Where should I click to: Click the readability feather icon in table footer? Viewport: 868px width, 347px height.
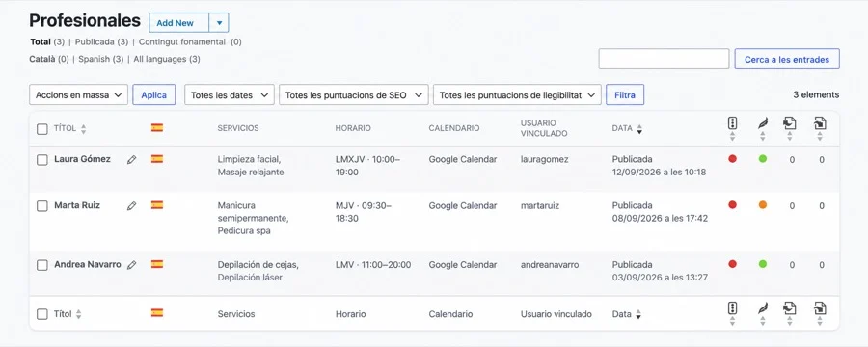tap(763, 308)
